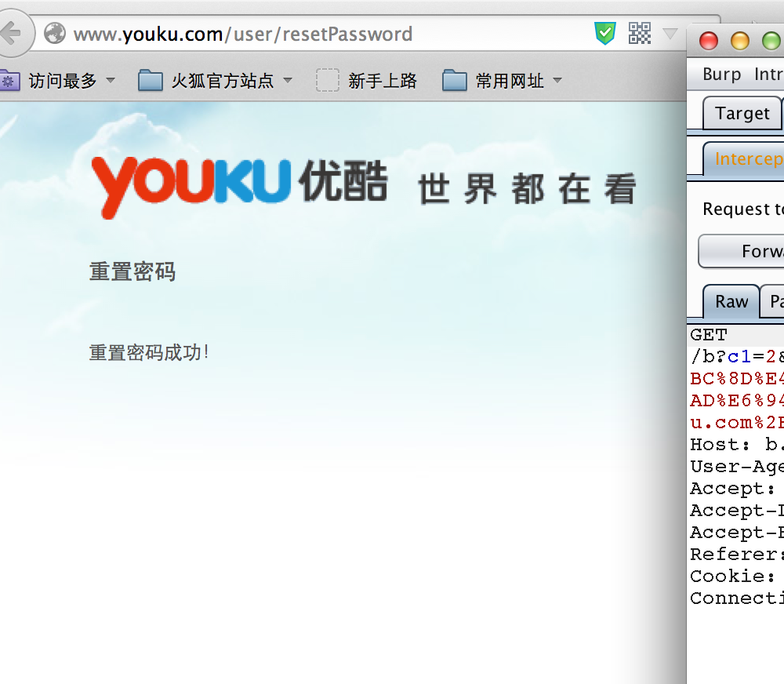Click the User-Agent header line
The image size is (784, 684).
pyautogui.click(x=736, y=467)
